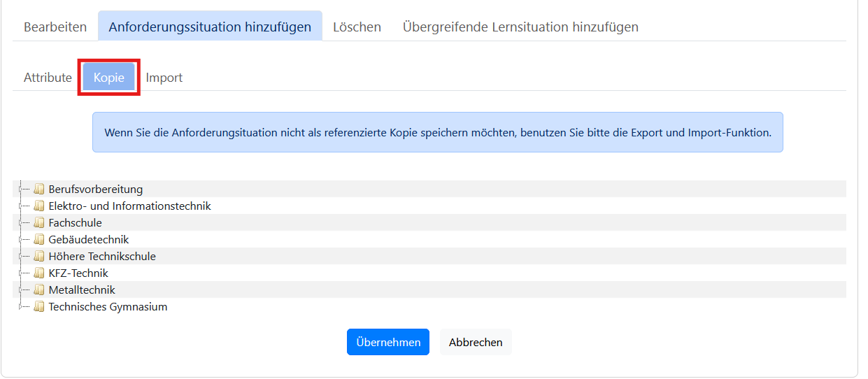Cancel using the Abbrechen button
The width and height of the screenshot is (868, 379).
(x=476, y=342)
